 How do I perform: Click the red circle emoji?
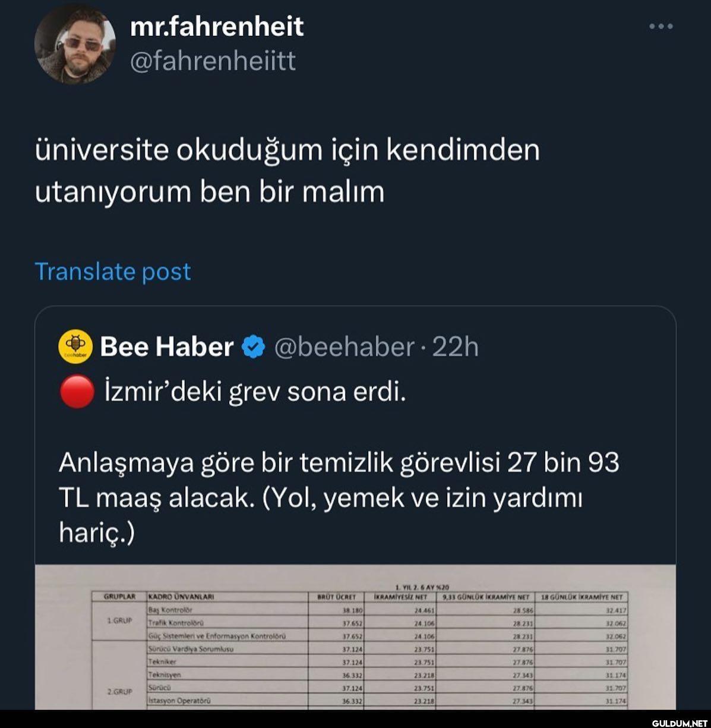click(x=77, y=392)
